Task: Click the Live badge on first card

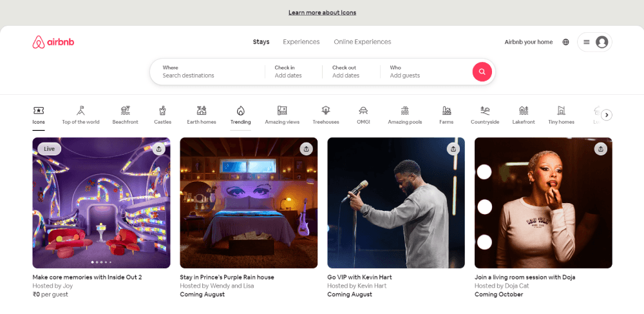Action: (x=50, y=149)
